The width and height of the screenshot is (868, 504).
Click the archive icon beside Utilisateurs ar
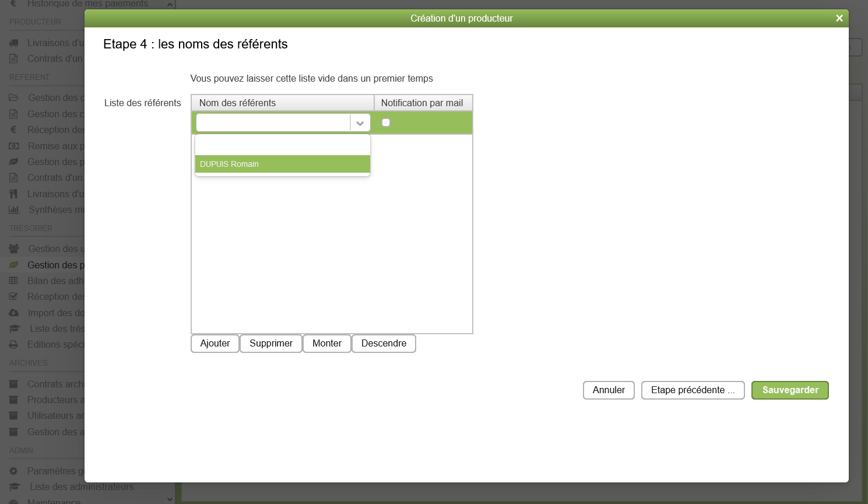tap(14, 415)
